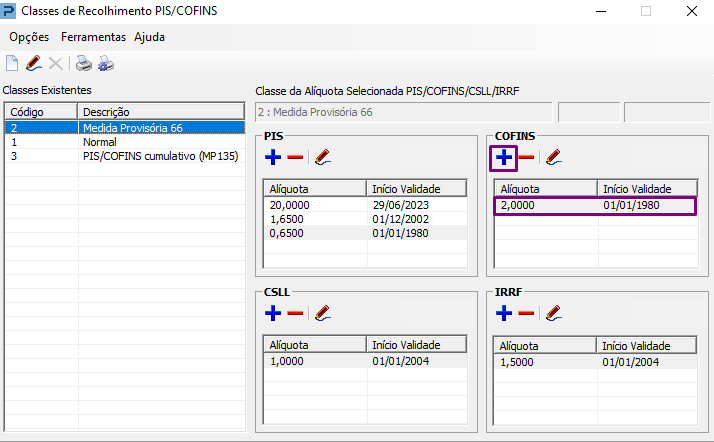Select COFINS 2,0000 rate row
Image resolution: width=714 pixels, height=442 pixels.
595,205
